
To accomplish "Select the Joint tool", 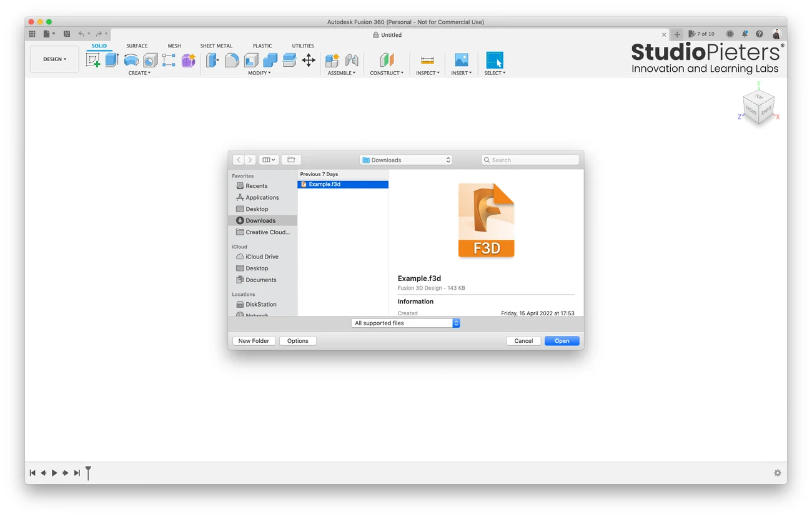I will tap(352, 60).
